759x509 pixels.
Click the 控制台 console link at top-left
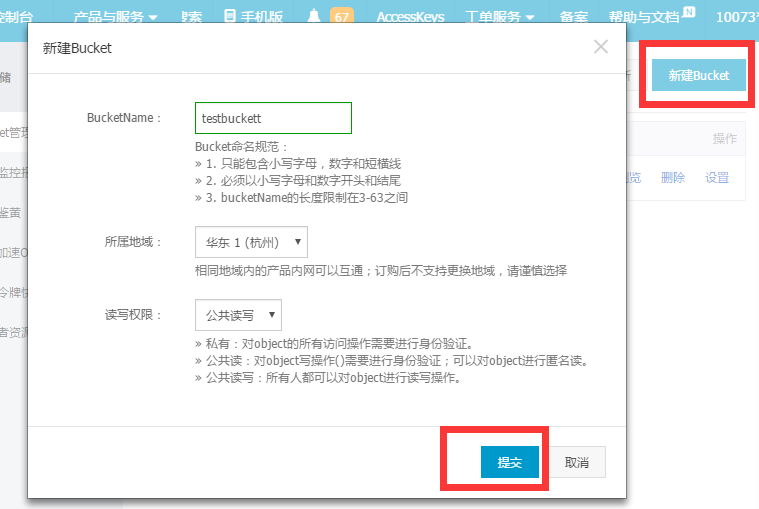point(18,17)
